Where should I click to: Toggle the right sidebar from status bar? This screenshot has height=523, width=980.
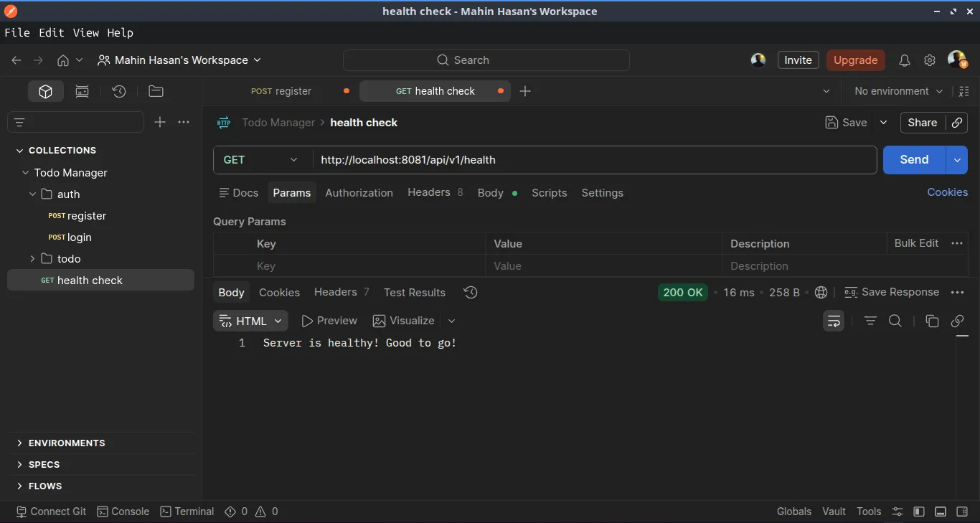963,512
